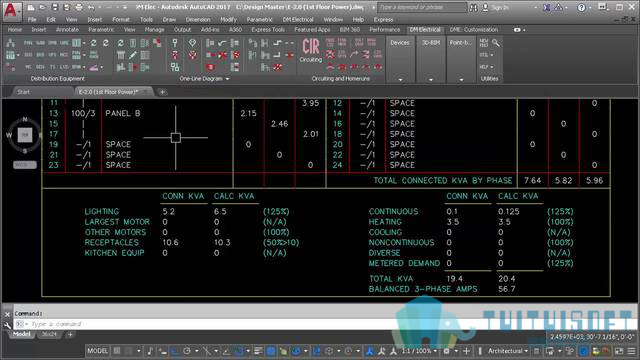Expand the Point-b... panel arrow
This screenshot has height=360, width=640.
click(461, 80)
